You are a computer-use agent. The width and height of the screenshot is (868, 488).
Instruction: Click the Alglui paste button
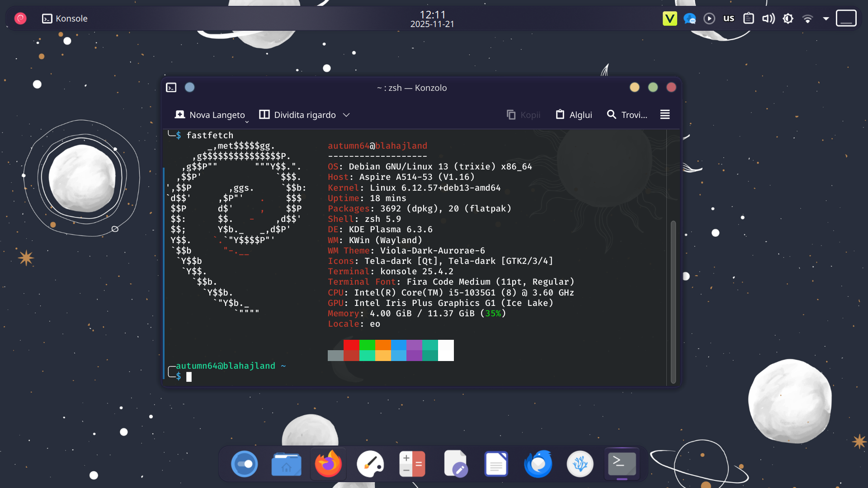(574, 115)
